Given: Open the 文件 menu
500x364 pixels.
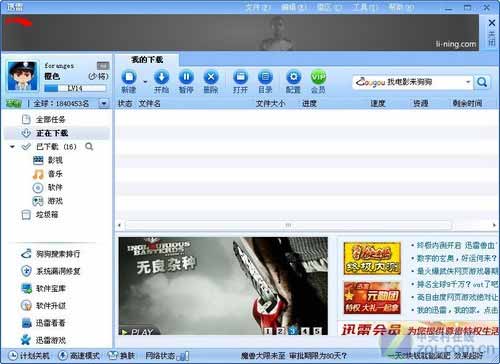Looking at the screenshot, I should point(258,7).
